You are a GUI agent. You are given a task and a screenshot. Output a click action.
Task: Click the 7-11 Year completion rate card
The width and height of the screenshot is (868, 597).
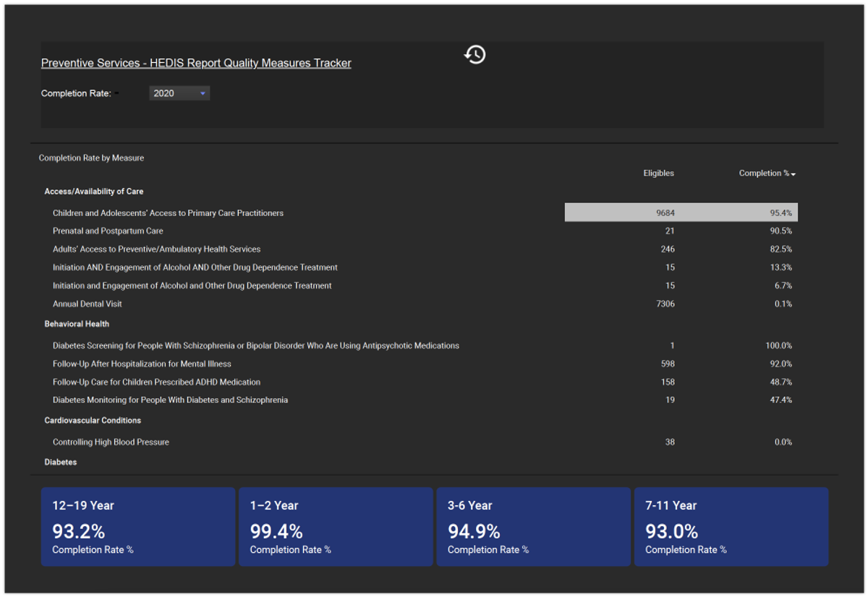731,527
